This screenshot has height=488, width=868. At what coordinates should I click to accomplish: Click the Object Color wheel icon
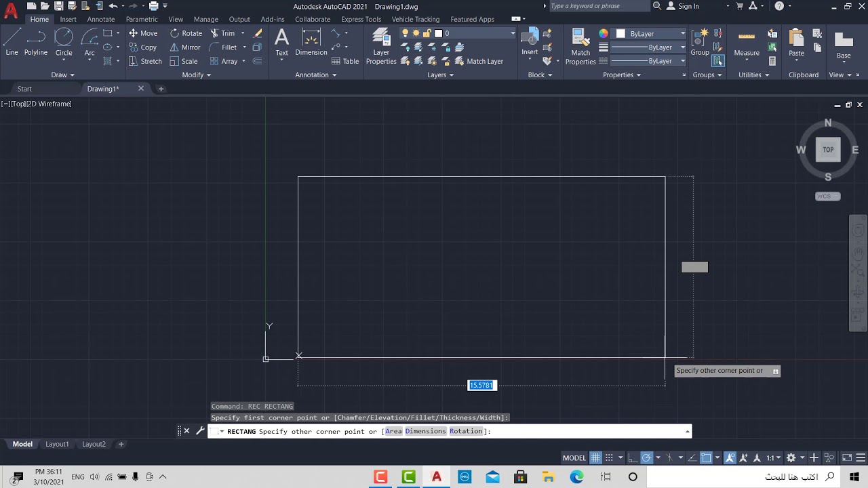tap(604, 33)
